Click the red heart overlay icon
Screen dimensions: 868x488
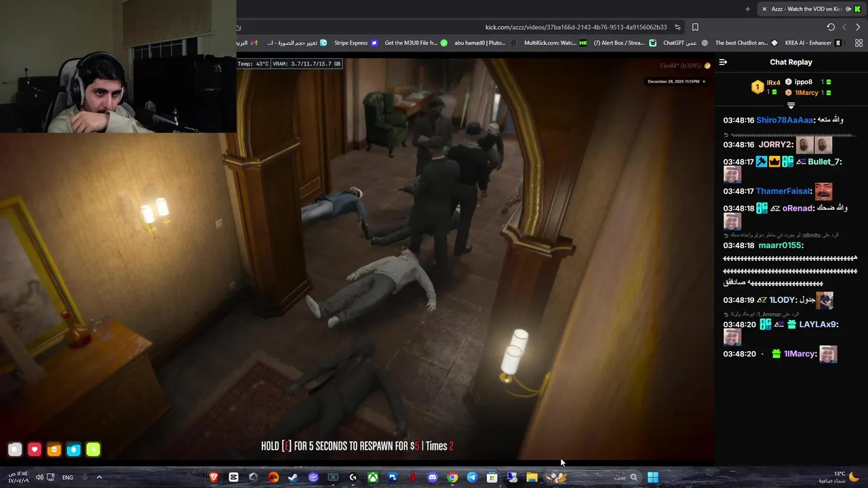35,449
